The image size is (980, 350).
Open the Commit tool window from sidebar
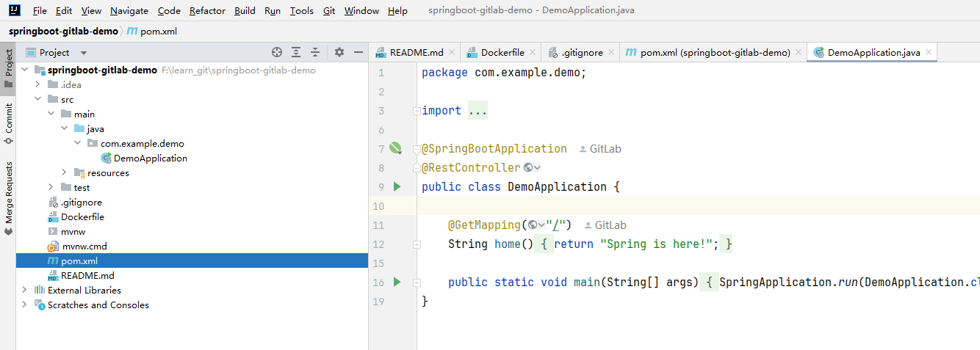[8, 123]
